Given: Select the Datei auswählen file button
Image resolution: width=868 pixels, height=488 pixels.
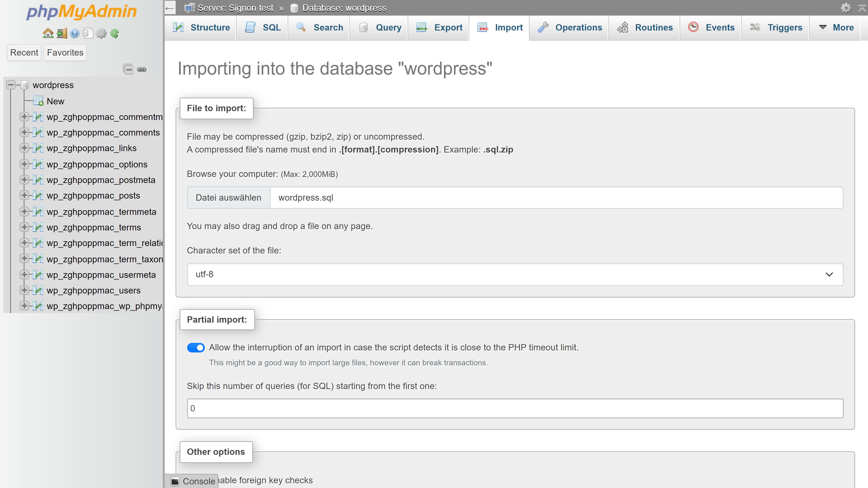Looking at the screenshot, I should [229, 197].
